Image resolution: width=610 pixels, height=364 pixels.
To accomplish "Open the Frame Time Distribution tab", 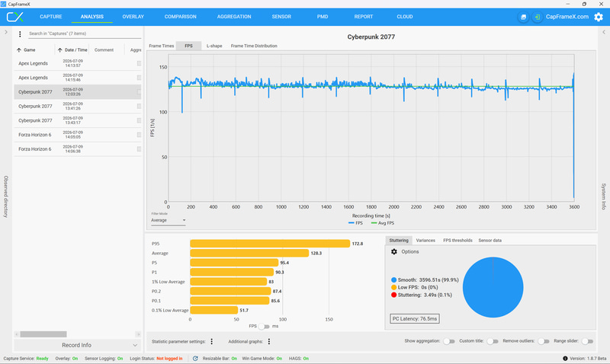I will pyautogui.click(x=254, y=46).
